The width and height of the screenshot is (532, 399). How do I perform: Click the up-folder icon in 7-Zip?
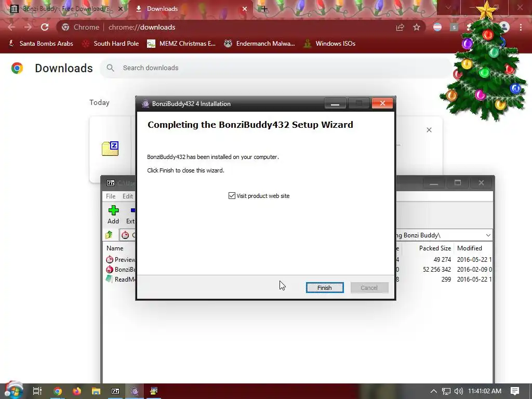[109, 235]
